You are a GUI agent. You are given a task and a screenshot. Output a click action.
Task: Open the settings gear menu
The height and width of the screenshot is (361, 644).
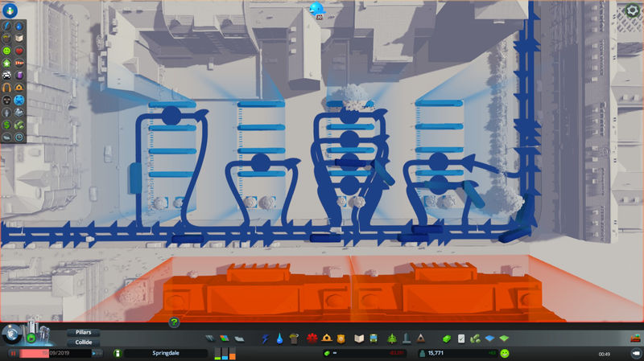coord(632,10)
